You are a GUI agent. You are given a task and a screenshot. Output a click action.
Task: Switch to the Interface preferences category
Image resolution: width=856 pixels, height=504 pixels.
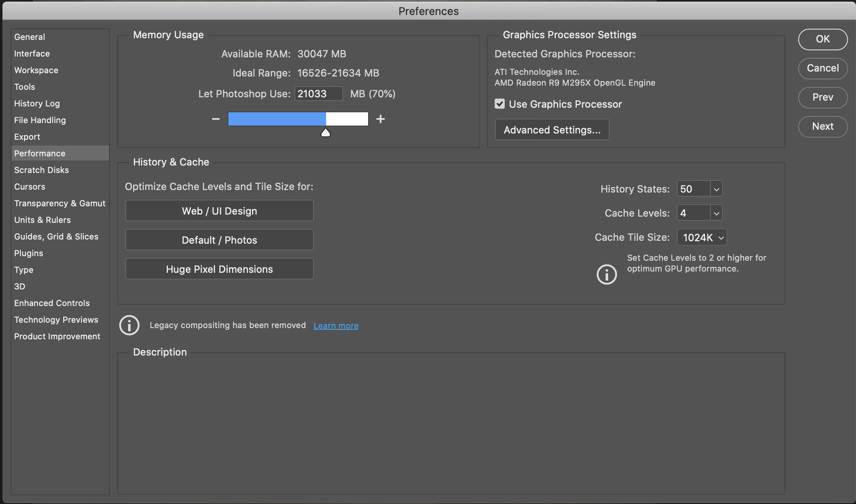click(x=32, y=54)
